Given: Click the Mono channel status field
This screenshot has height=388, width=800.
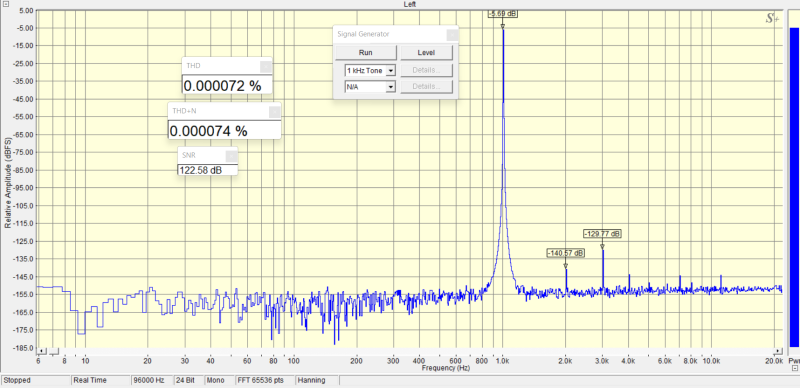Looking at the screenshot, I should 218,380.
